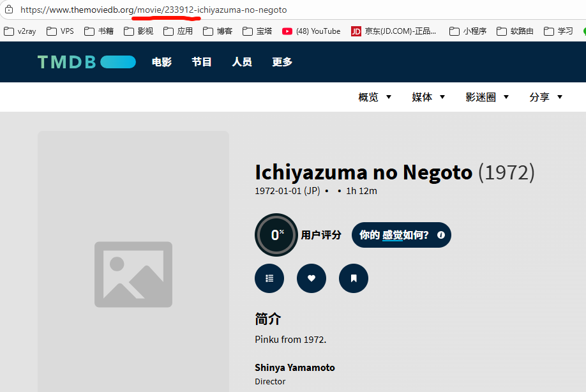
Task: Expand the 概览 dropdown menu
Action: pyautogui.click(x=375, y=97)
